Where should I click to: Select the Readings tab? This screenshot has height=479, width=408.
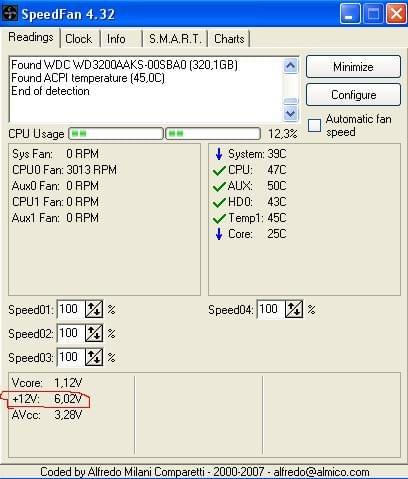(31, 37)
